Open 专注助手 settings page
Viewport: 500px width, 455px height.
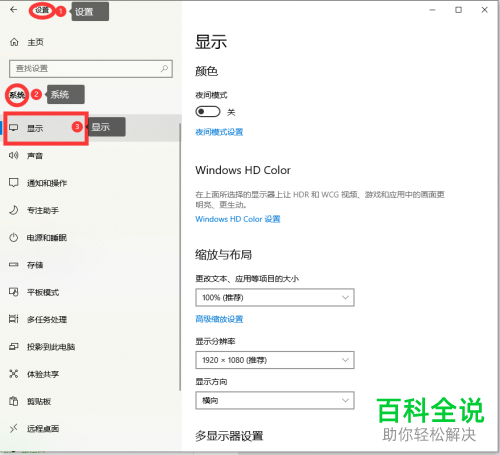tap(43, 210)
